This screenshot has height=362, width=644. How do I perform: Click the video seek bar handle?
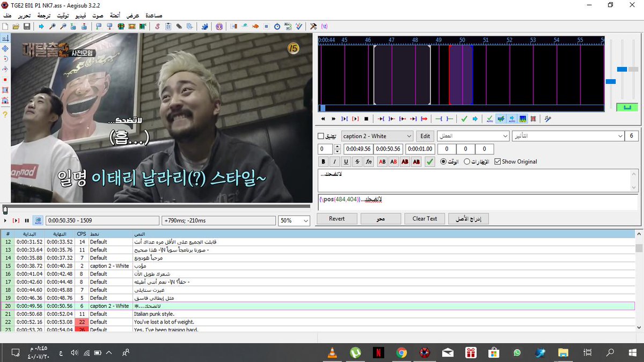click(x=5, y=210)
